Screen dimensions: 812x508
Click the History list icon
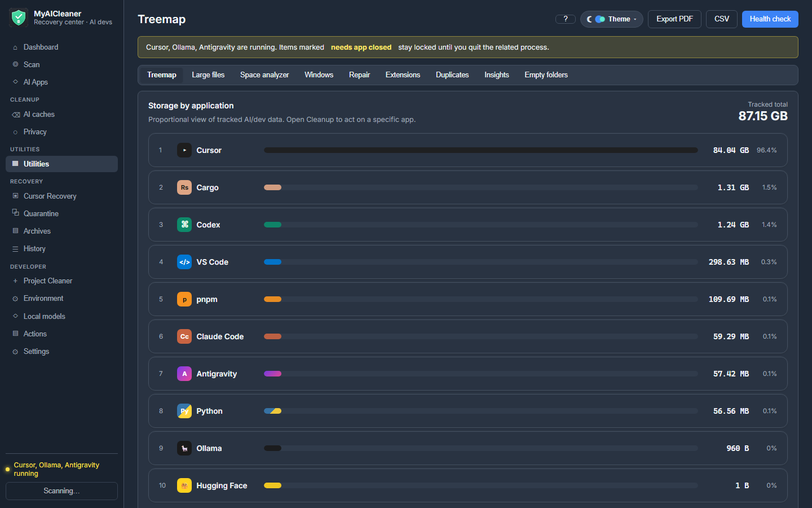(x=15, y=249)
